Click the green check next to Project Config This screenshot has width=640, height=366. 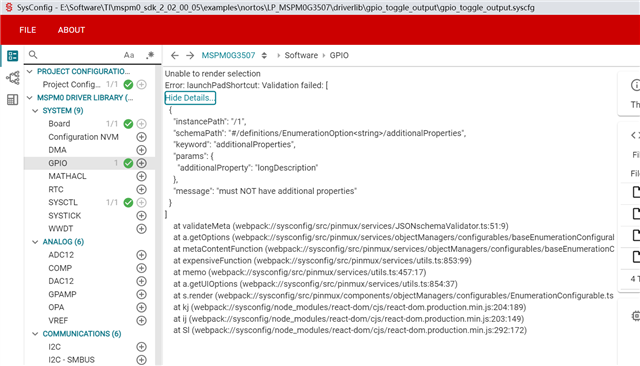(x=128, y=84)
